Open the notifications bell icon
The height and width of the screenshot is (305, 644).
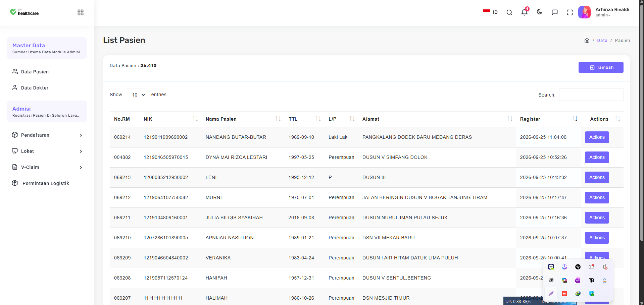pyautogui.click(x=525, y=12)
